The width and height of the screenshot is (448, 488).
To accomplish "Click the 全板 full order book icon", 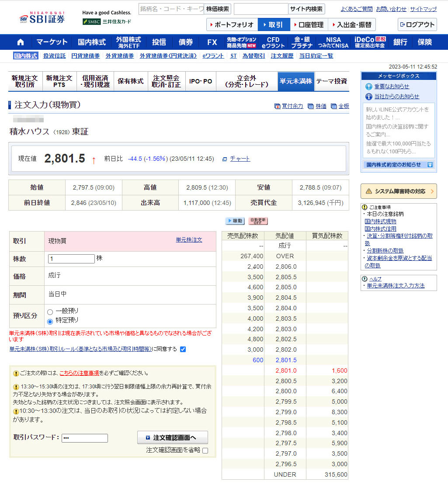I will click(334, 106).
